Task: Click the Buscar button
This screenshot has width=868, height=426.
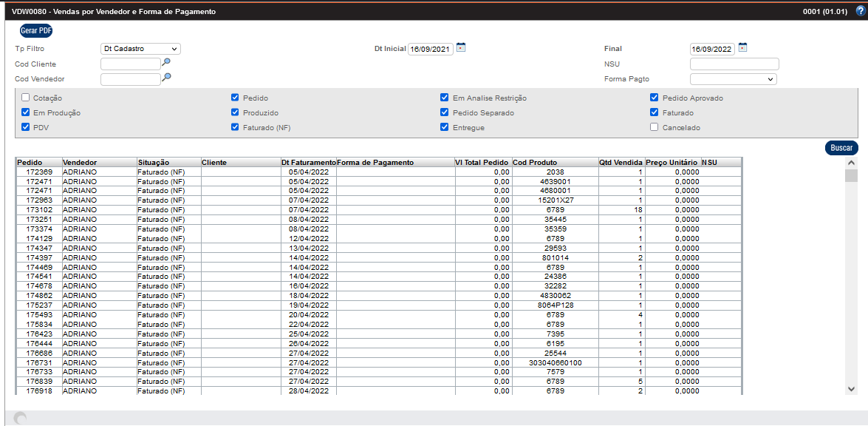Action: (841, 148)
